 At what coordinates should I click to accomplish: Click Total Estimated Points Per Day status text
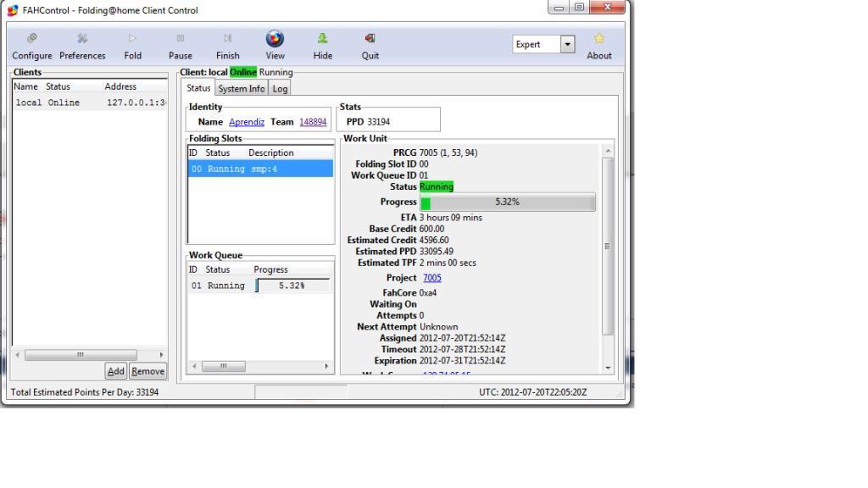pyautogui.click(x=85, y=392)
